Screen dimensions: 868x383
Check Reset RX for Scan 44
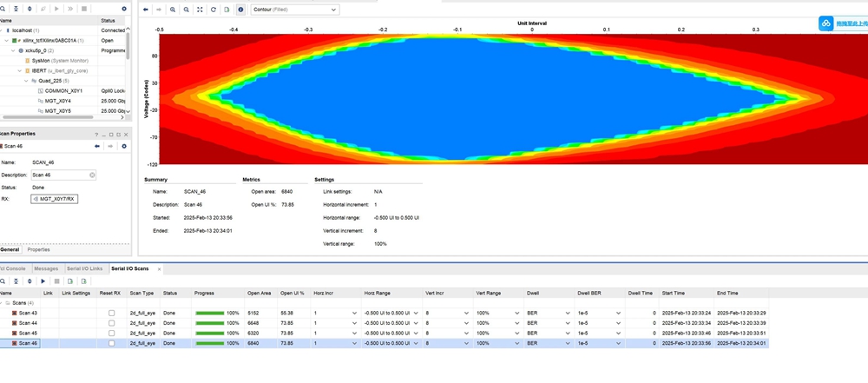(x=111, y=323)
